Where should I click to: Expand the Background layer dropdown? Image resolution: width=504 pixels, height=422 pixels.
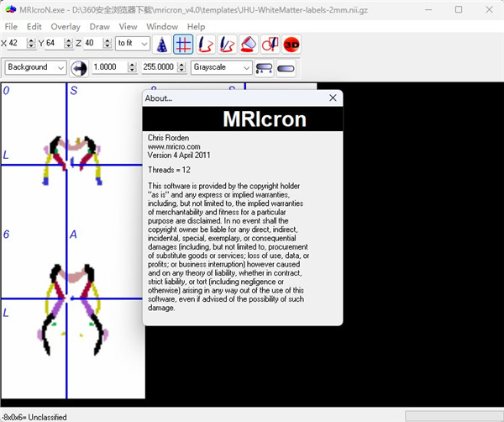coord(36,67)
